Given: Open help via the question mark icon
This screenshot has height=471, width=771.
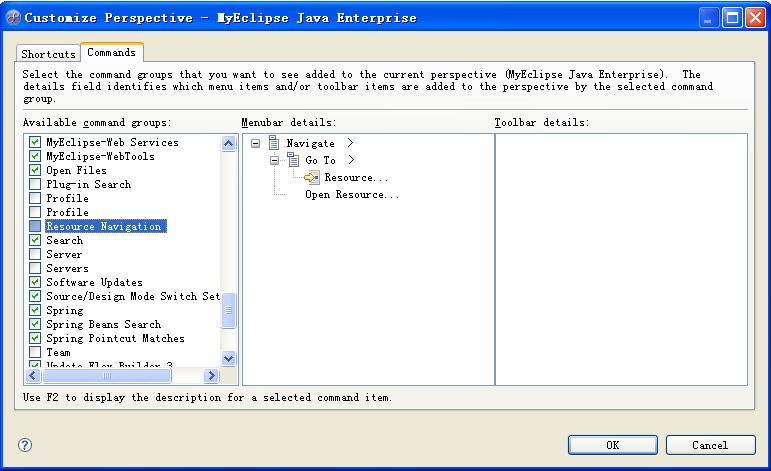Looking at the screenshot, I should [25, 445].
